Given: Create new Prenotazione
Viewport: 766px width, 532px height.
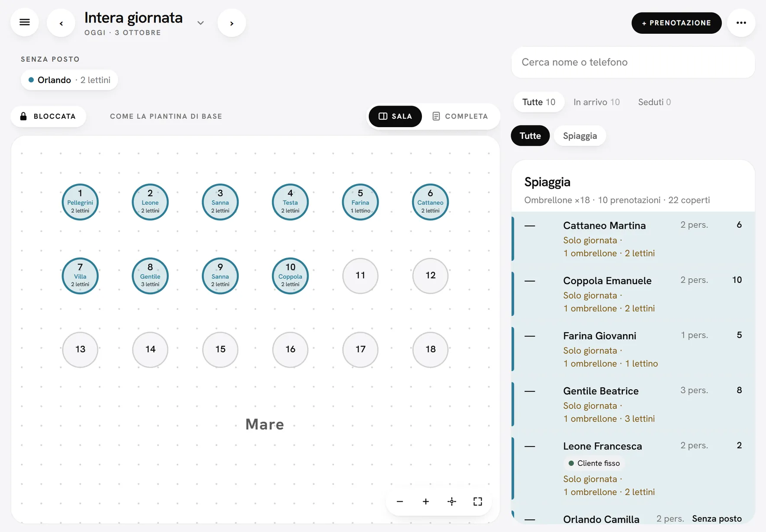Looking at the screenshot, I should click(676, 23).
